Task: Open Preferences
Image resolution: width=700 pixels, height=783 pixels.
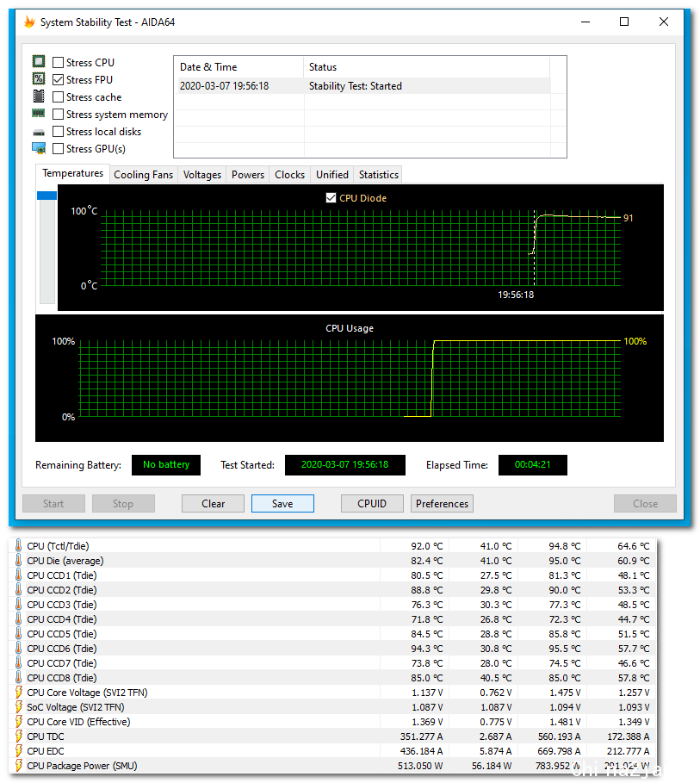Action: click(x=442, y=503)
